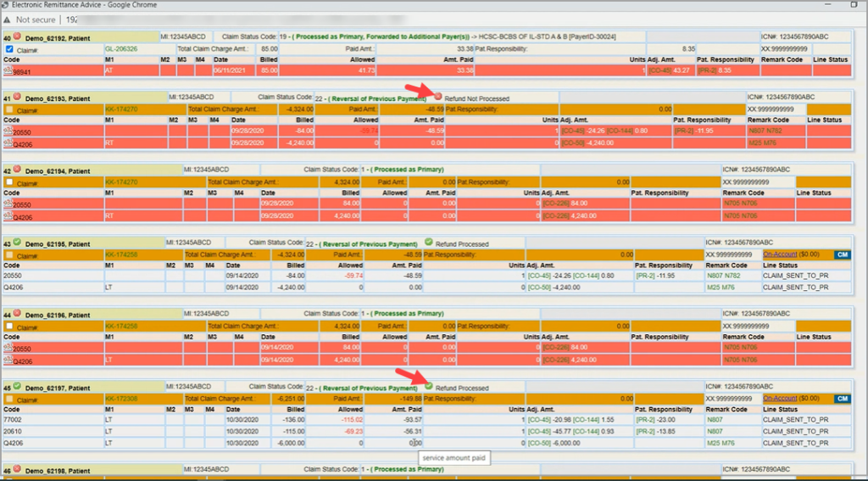This screenshot has width=868, height=481.
Task: Click On-Account link in claim 43
Action: [781, 254]
